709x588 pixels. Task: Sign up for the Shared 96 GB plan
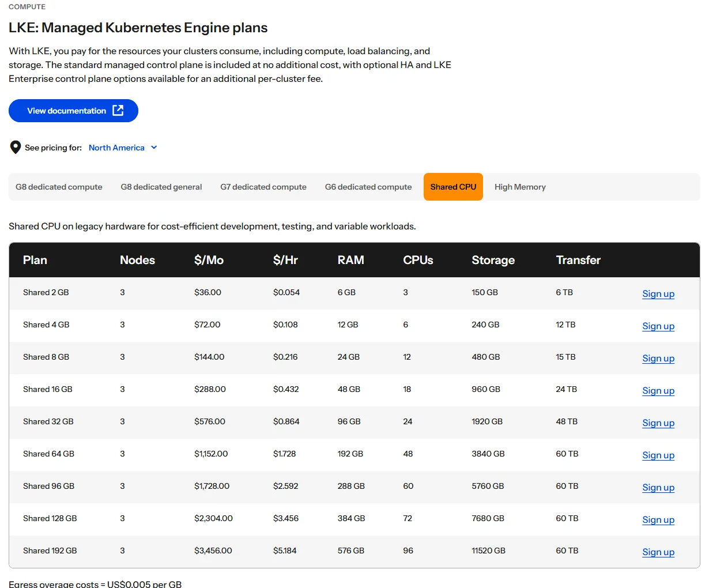pyautogui.click(x=658, y=487)
